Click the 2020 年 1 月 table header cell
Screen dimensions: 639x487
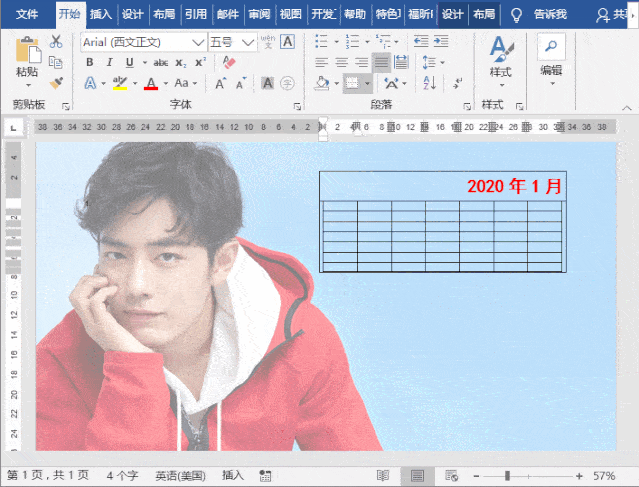(514, 186)
